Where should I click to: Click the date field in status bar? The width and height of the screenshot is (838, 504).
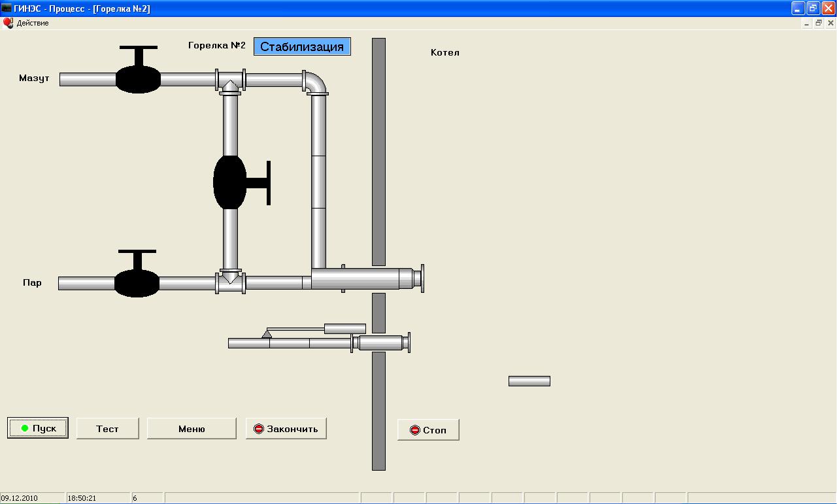click(31, 498)
